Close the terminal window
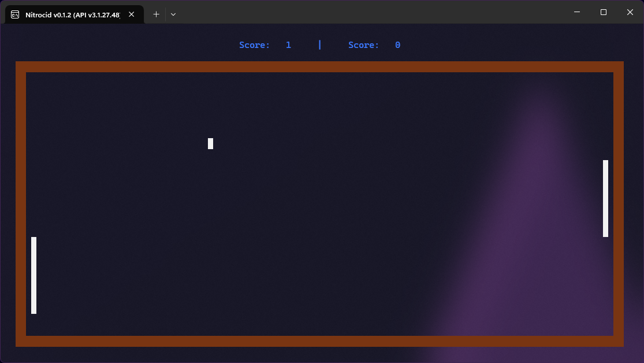The height and width of the screenshot is (363, 644). click(630, 12)
